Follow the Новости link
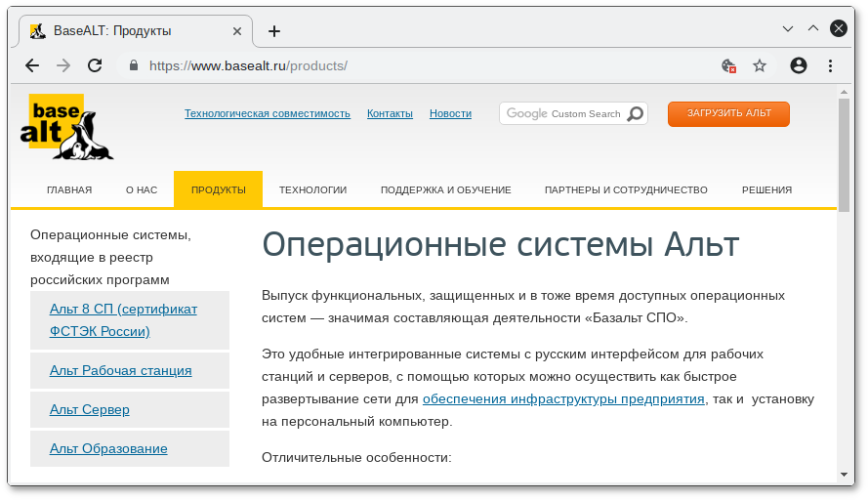 (x=451, y=113)
